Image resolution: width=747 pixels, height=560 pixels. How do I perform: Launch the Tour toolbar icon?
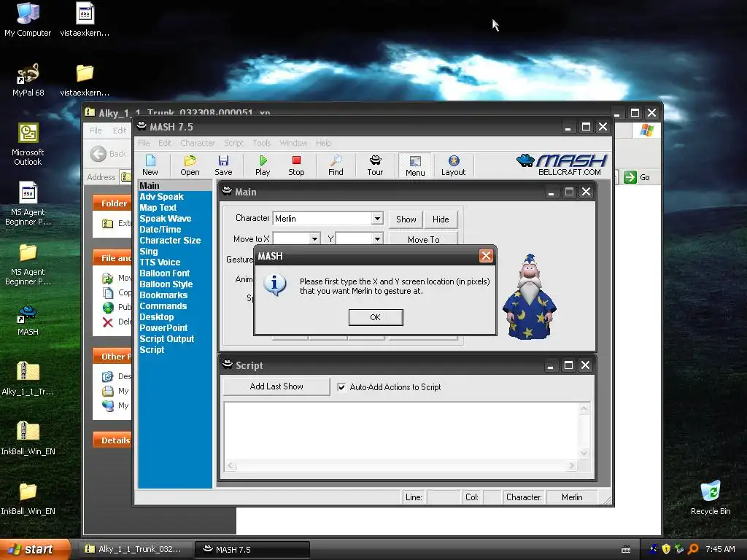(375, 166)
